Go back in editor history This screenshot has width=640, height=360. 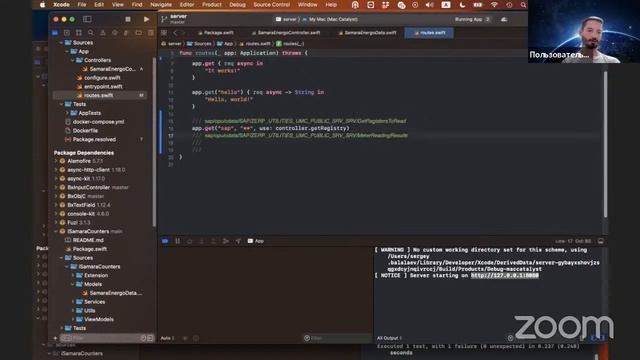pos(175,33)
